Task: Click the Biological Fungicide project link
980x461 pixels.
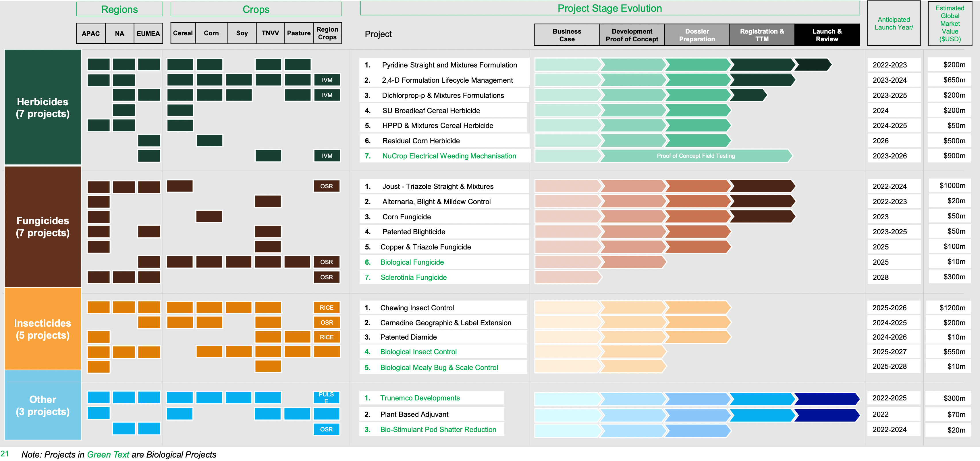Action: click(412, 262)
